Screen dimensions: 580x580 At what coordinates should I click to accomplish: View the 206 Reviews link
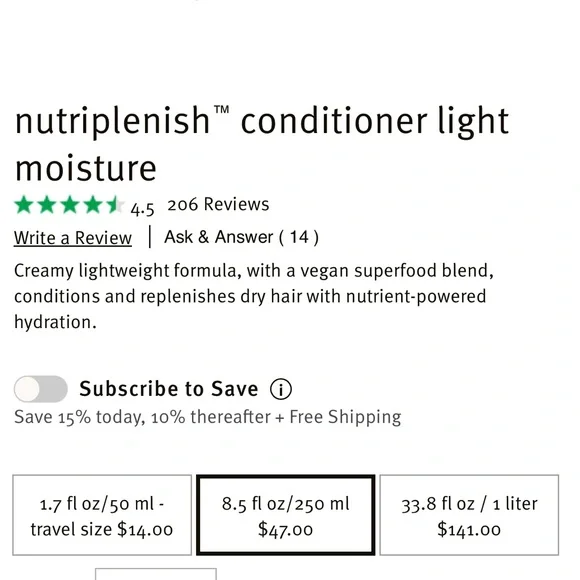(218, 205)
